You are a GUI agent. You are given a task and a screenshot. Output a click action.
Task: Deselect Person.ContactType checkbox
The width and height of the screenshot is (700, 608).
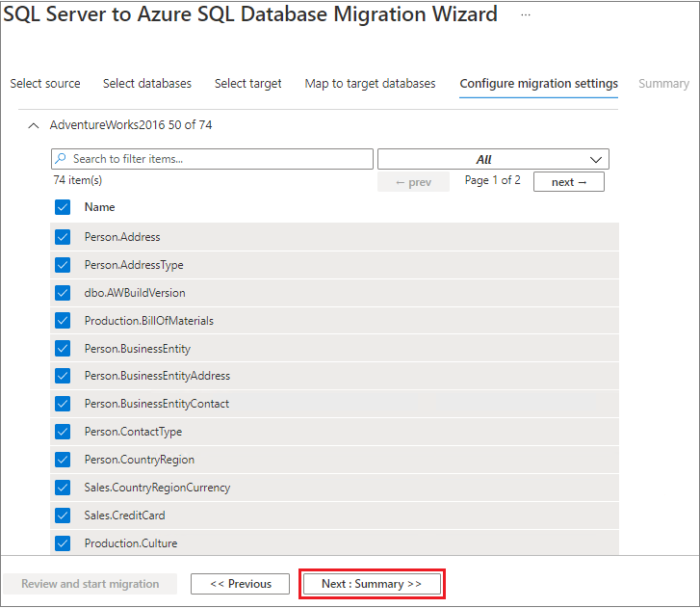pyautogui.click(x=63, y=432)
